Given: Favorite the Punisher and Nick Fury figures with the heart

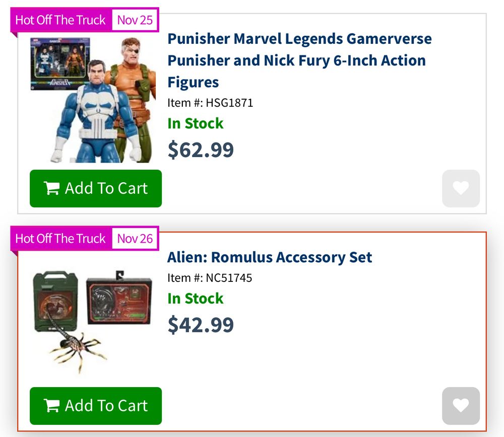Looking at the screenshot, I should click(x=461, y=188).
